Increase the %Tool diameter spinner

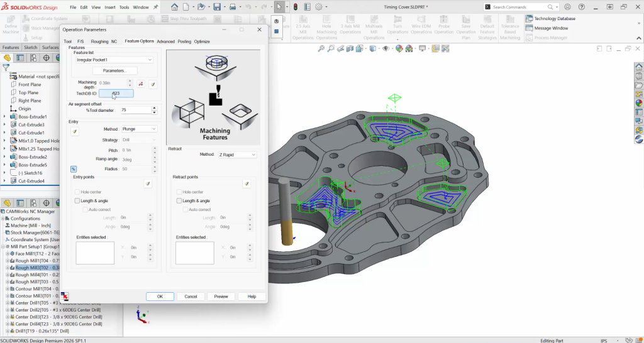(155, 108)
